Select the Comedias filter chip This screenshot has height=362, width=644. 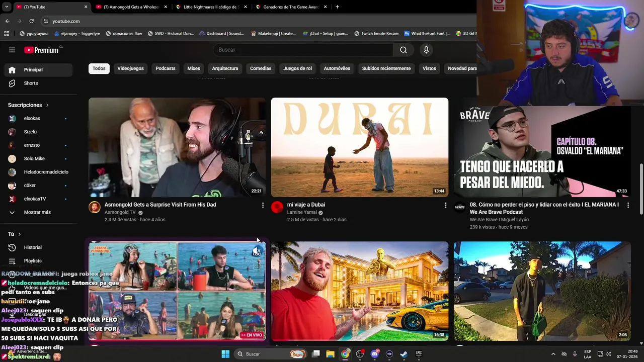point(261,68)
